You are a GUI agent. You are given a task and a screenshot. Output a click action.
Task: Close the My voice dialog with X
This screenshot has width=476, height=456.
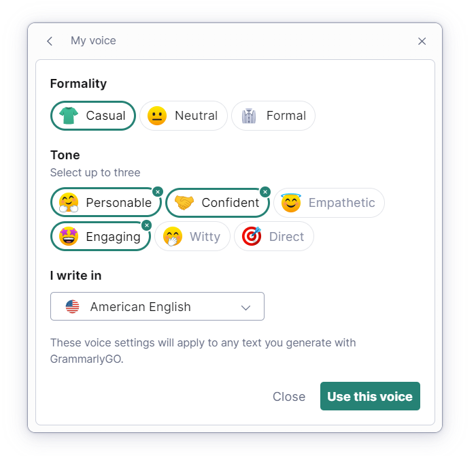[422, 42]
